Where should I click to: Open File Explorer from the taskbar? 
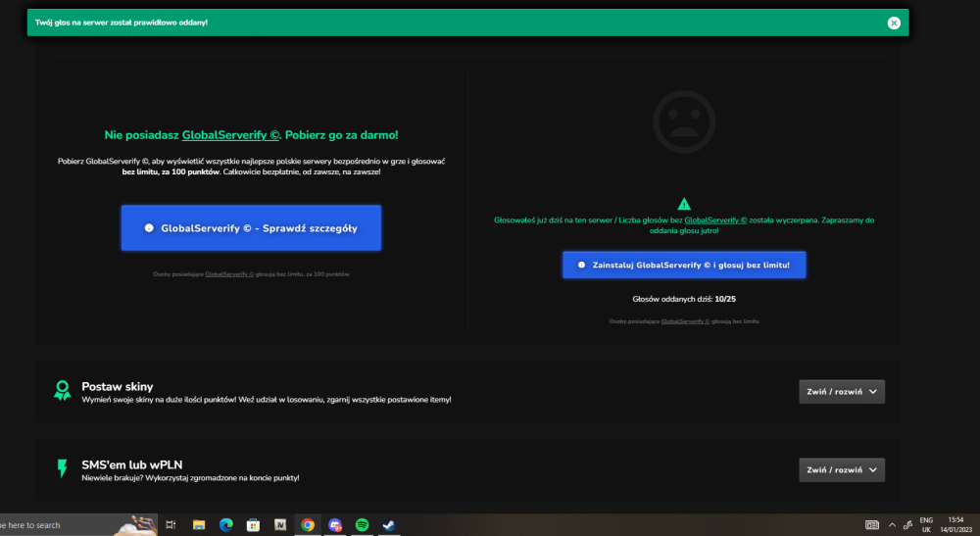[199, 525]
